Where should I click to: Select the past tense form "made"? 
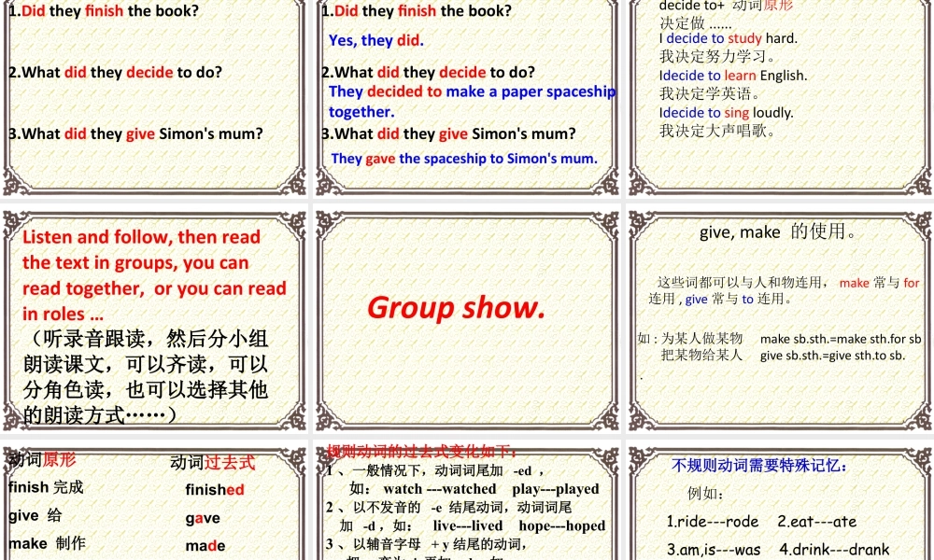point(204,545)
